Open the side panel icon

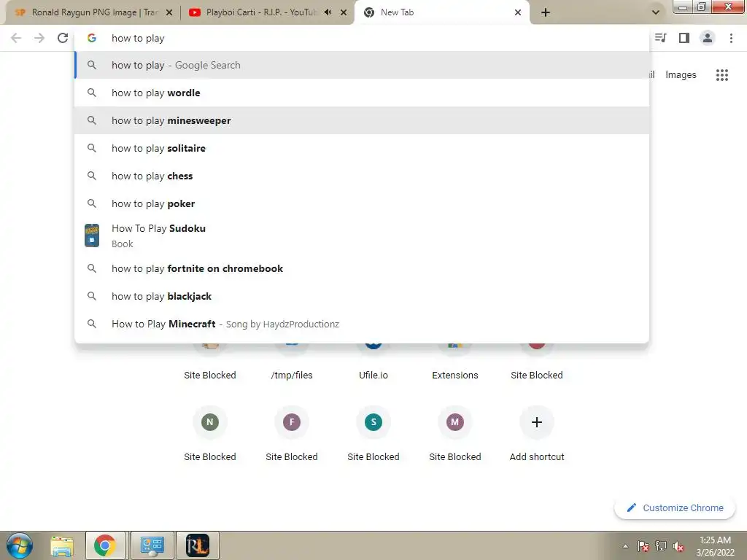tap(684, 38)
